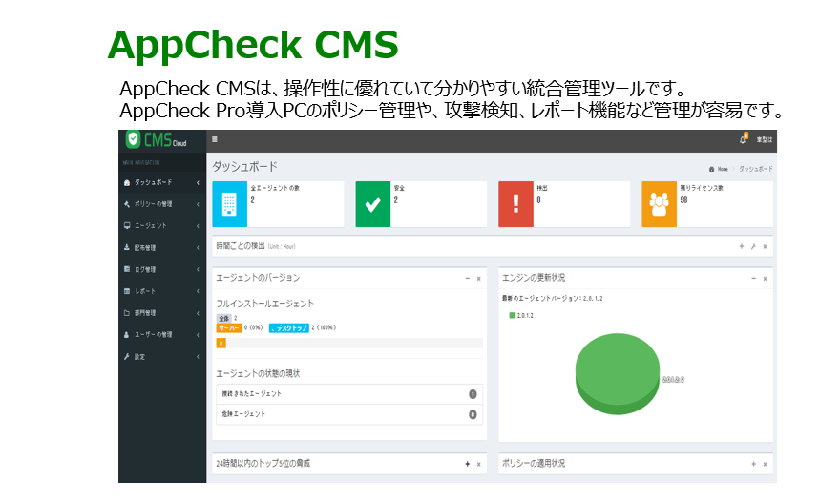This screenshot has height=504, width=820.
Task: Click the ダッシュボード sidebar icon
Action: [x=127, y=183]
